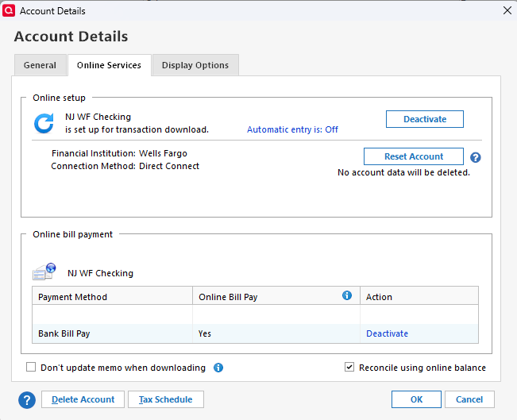Click help icon beside Reset Account
This screenshot has width=517, height=420.
coord(476,157)
